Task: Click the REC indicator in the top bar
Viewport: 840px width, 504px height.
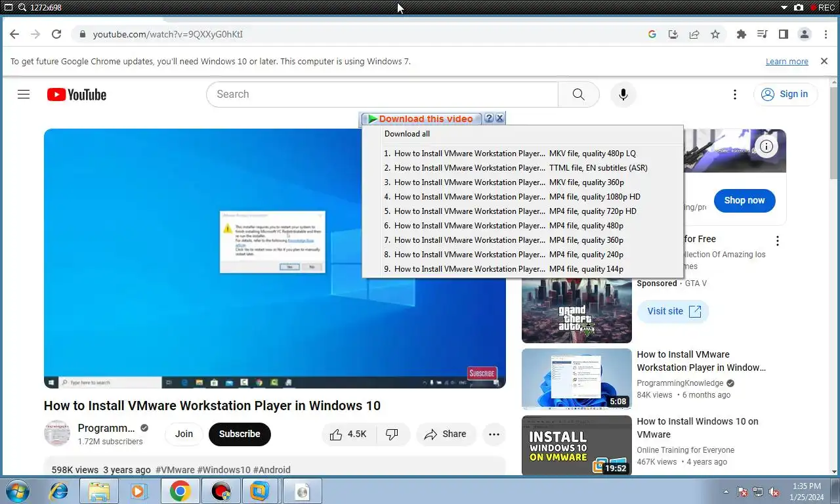Action: 823,7
